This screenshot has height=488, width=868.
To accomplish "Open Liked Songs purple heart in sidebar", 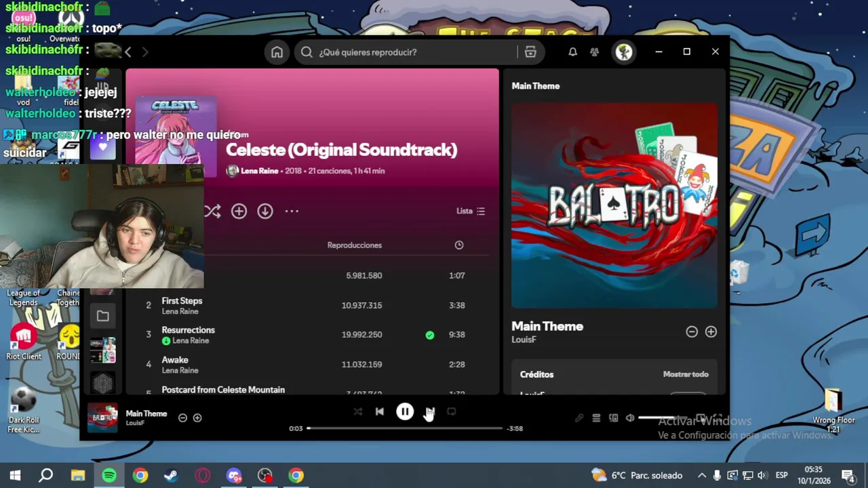I will click(103, 147).
